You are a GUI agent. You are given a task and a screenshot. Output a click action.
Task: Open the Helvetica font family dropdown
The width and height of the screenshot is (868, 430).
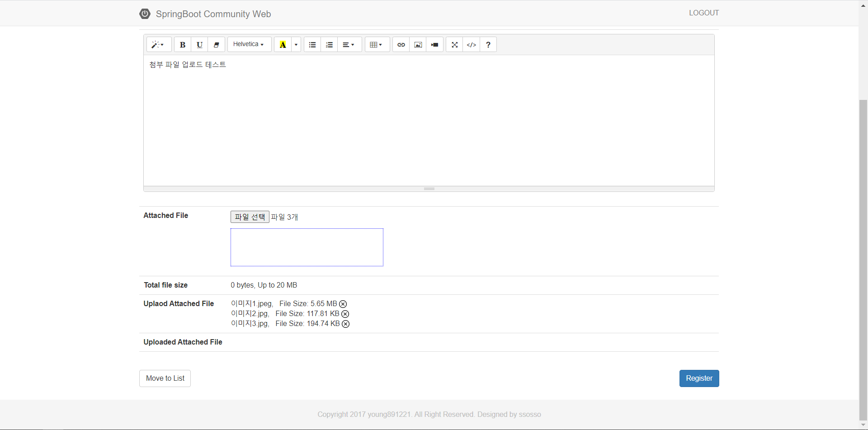249,44
